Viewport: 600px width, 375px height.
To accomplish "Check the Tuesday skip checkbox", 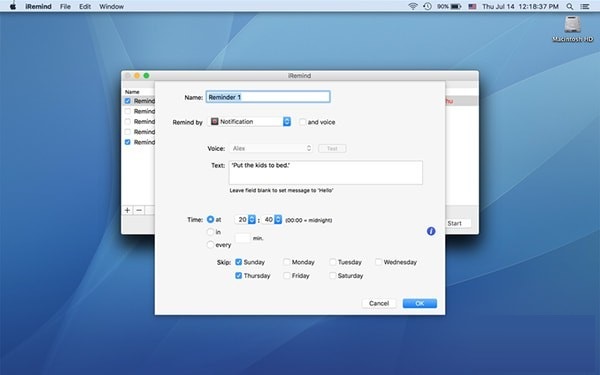I will (333, 262).
